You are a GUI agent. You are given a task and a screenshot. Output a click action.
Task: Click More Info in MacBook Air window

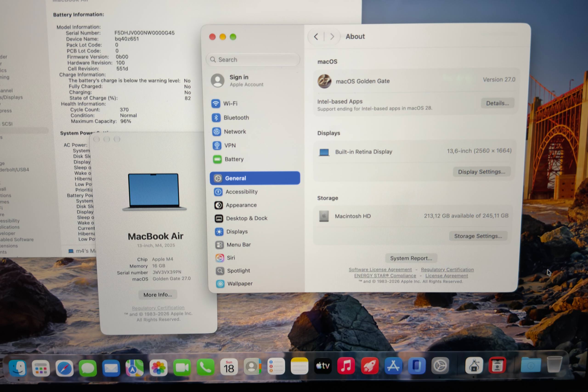[158, 295]
